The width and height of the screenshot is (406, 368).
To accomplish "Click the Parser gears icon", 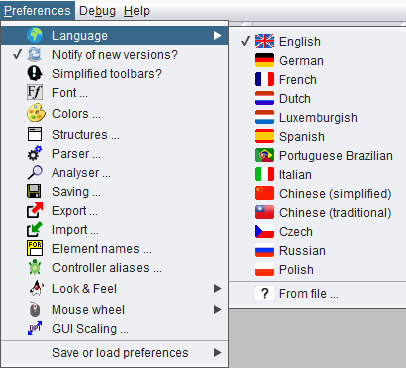I will click(35, 153).
